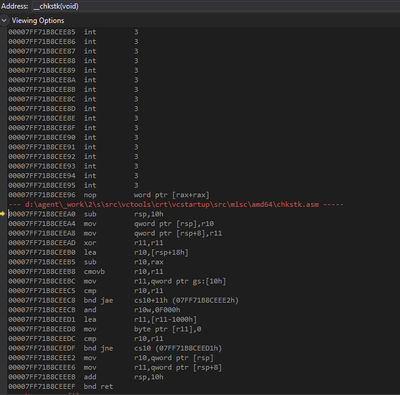The height and width of the screenshot is (395, 400).
Task: Select address 00007FF71B8CEE8E
Action: pyautogui.click(x=42, y=118)
